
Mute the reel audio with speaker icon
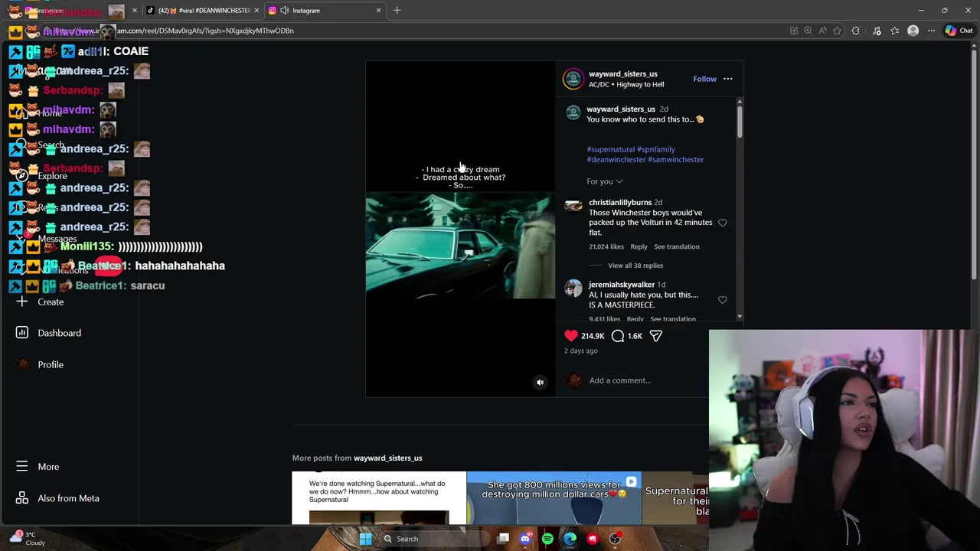click(540, 383)
